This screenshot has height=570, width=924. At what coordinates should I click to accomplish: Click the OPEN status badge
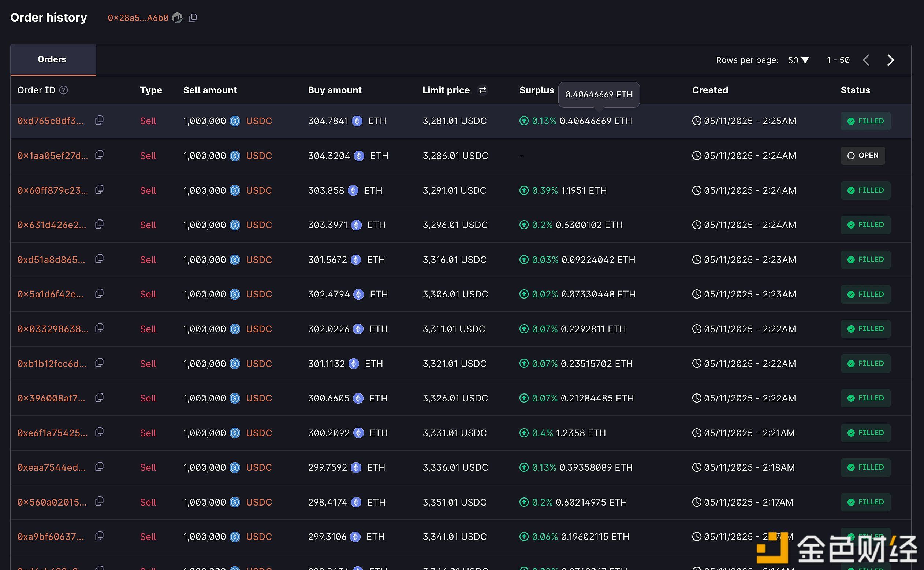click(862, 155)
